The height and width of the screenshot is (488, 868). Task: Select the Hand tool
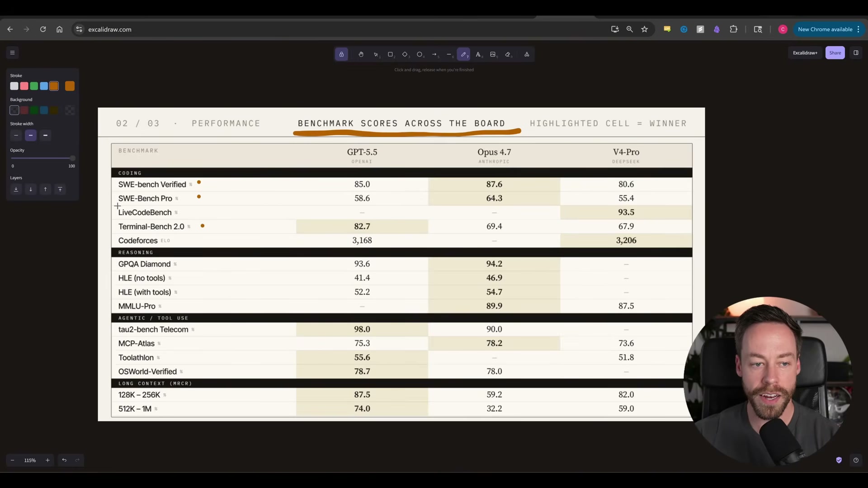tap(360, 54)
